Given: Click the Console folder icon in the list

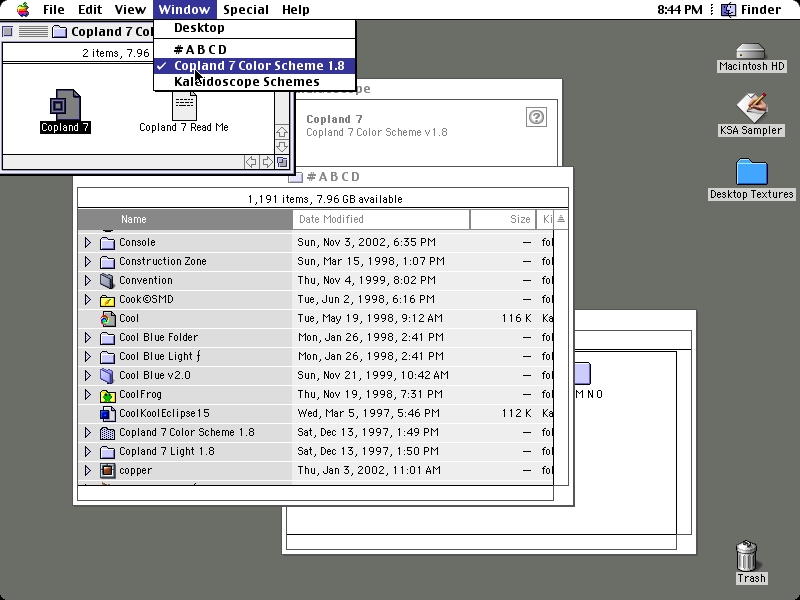Looking at the screenshot, I should (107, 242).
